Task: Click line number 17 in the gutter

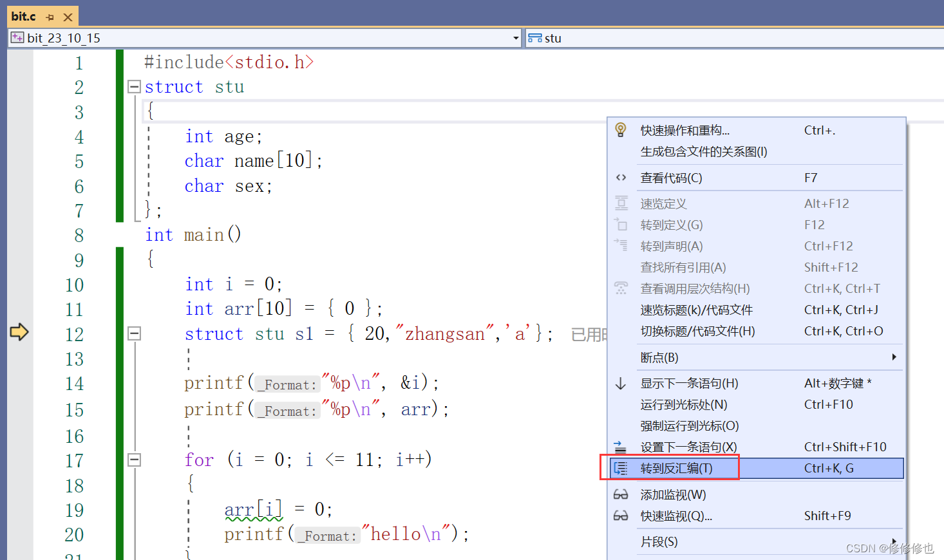Action: coord(75,461)
